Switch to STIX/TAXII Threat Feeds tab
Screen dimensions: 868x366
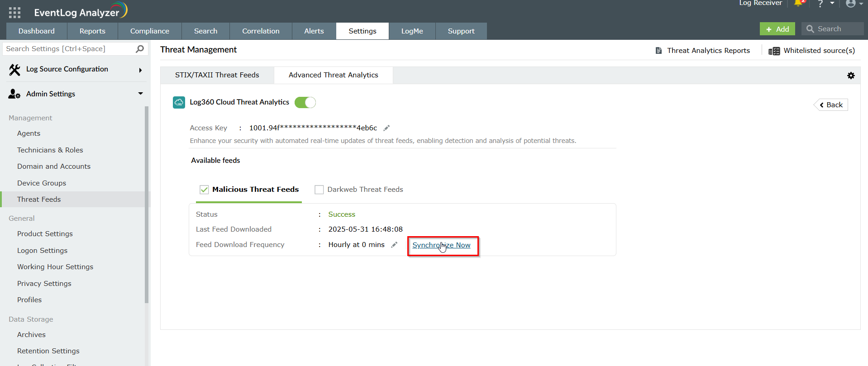pos(217,75)
